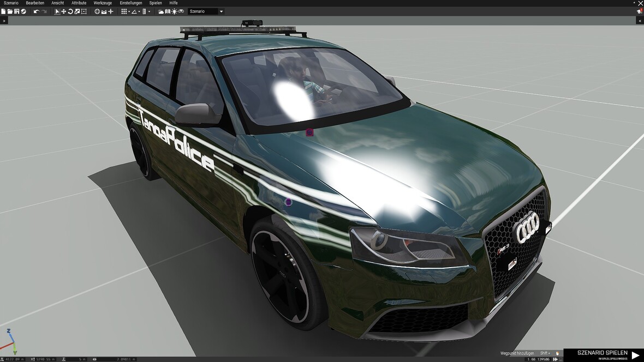Activate the move widget tool
Viewport: 644px width, 362px height.
click(x=64, y=11)
